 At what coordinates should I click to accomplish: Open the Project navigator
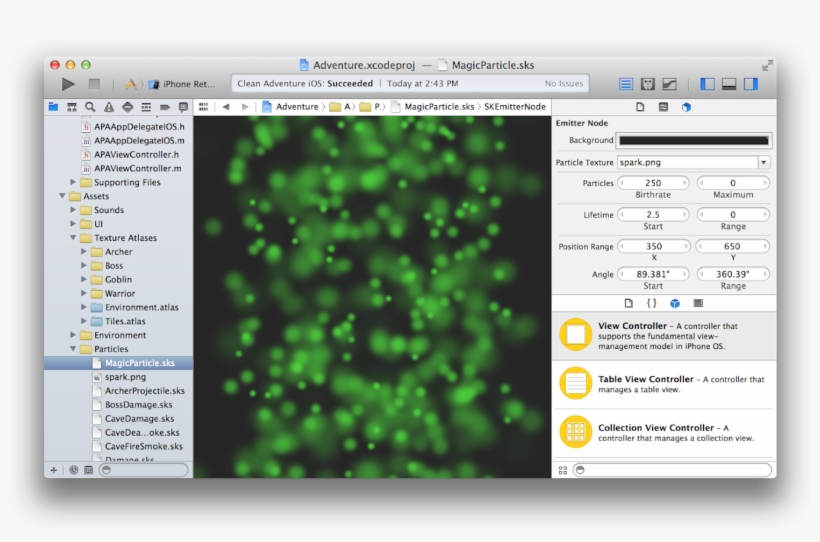point(53,107)
